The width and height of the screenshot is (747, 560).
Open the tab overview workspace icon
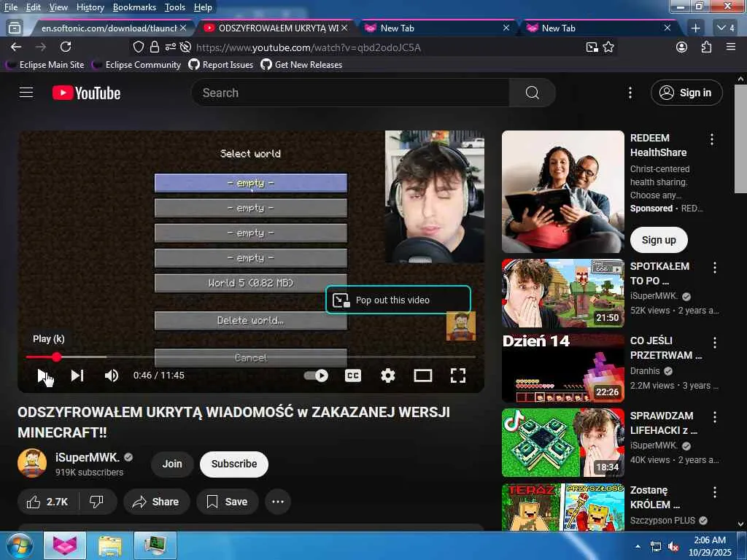point(15,28)
